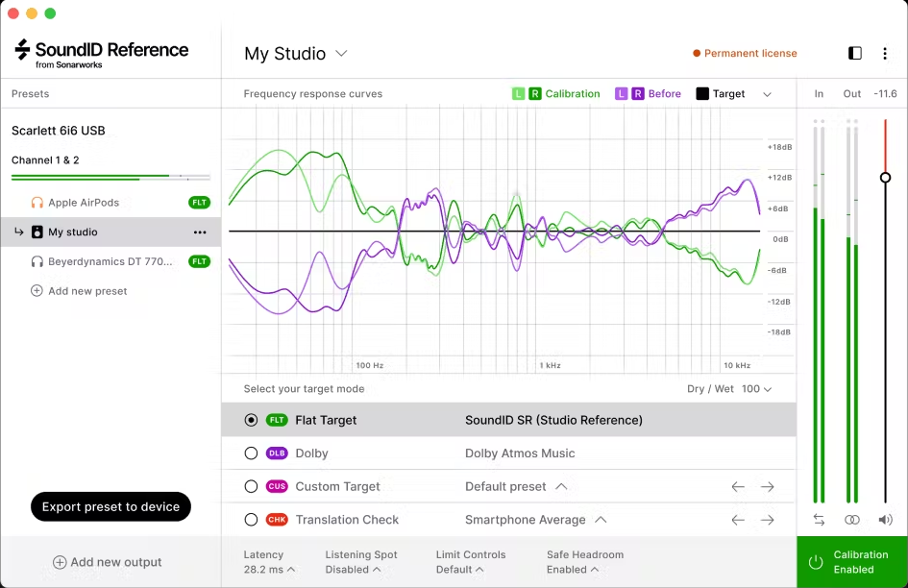
Task: Open the three-dot more options menu
Action: [884, 54]
